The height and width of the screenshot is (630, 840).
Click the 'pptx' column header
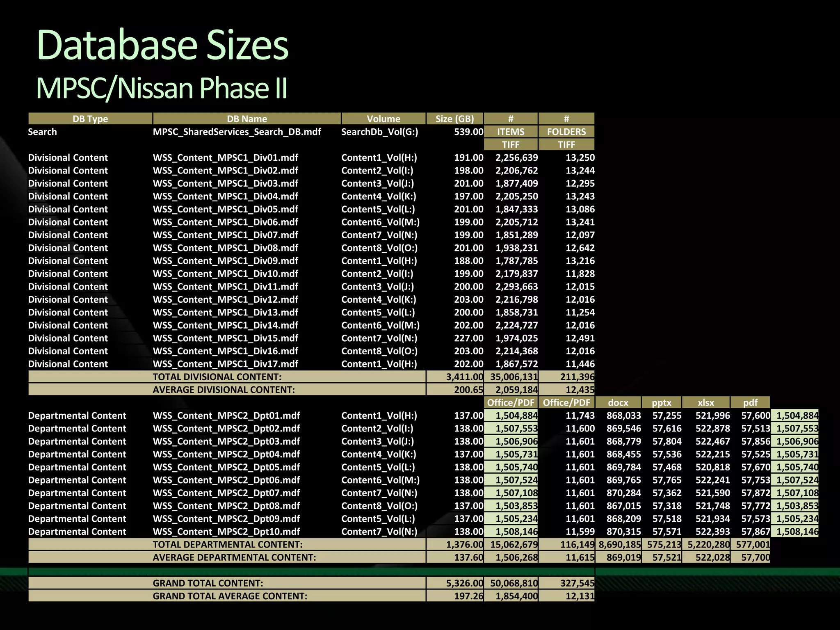pos(662,403)
